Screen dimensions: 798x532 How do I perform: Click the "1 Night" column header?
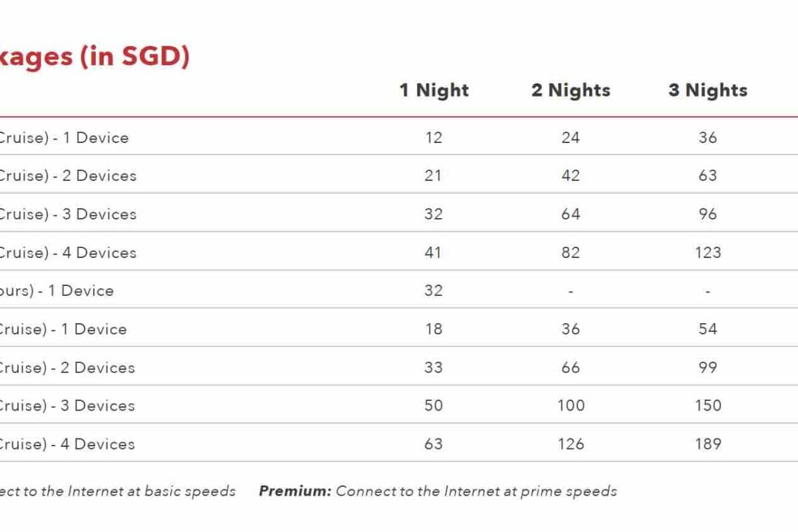click(434, 90)
